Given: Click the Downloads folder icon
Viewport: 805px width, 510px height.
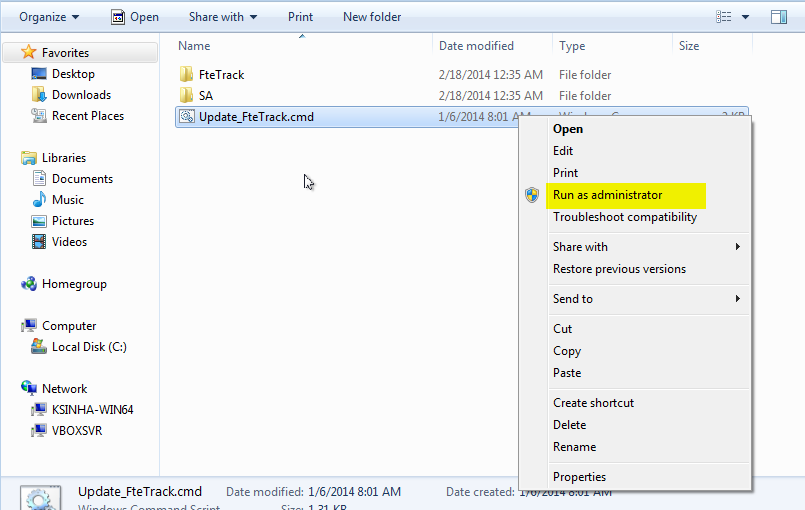Looking at the screenshot, I should pyautogui.click(x=39, y=95).
